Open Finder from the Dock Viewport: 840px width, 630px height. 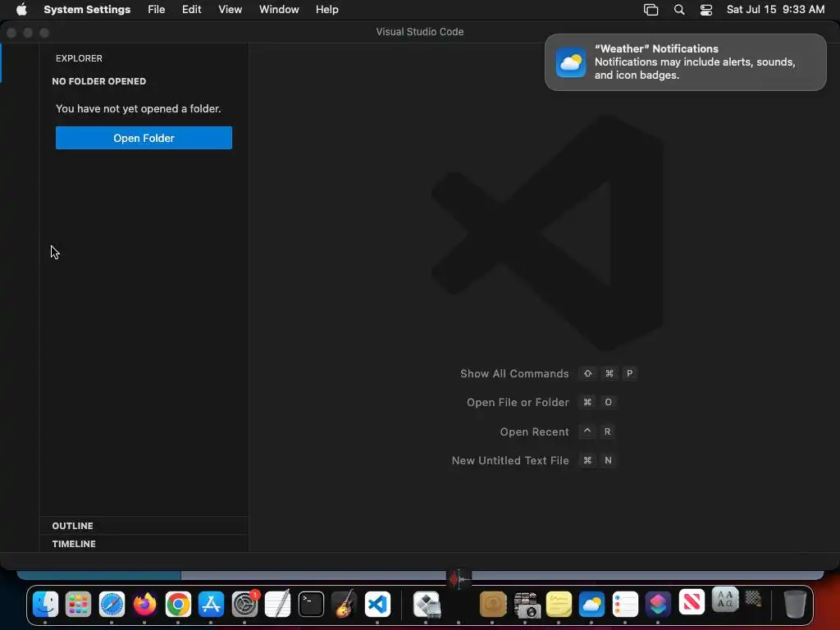(46, 605)
